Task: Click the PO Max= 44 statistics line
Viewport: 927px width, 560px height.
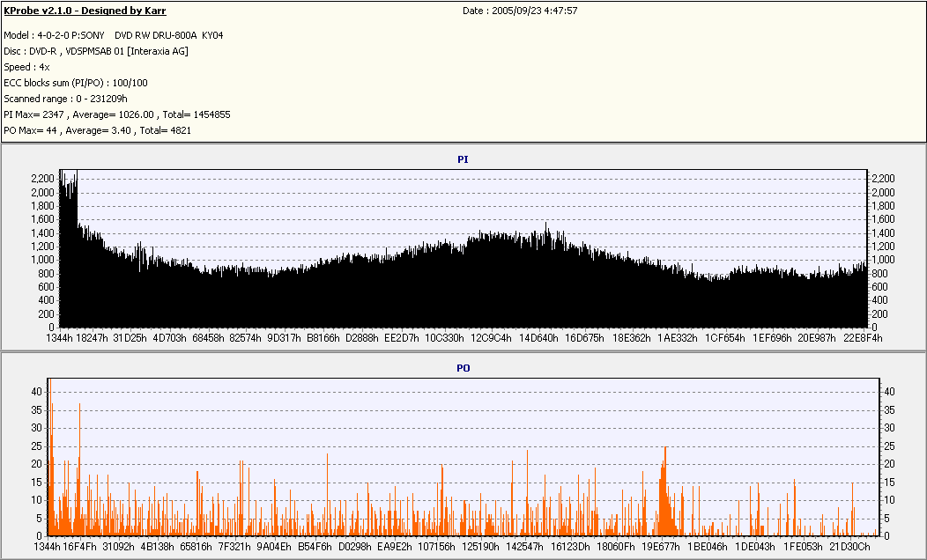Action: (97, 130)
